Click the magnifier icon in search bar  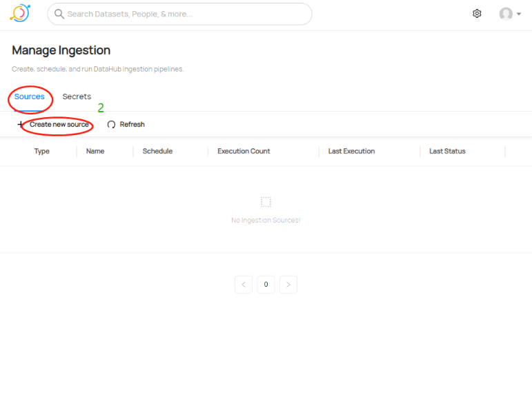pyautogui.click(x=59, y=14)
